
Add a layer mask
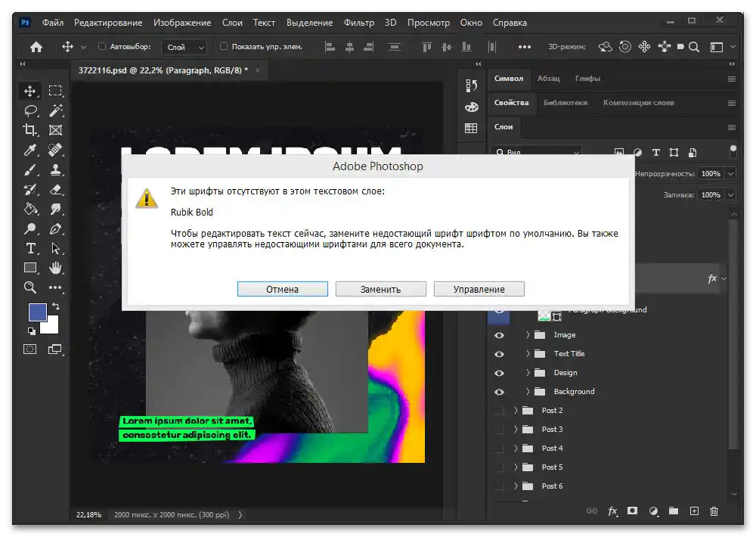click(632, 511)
